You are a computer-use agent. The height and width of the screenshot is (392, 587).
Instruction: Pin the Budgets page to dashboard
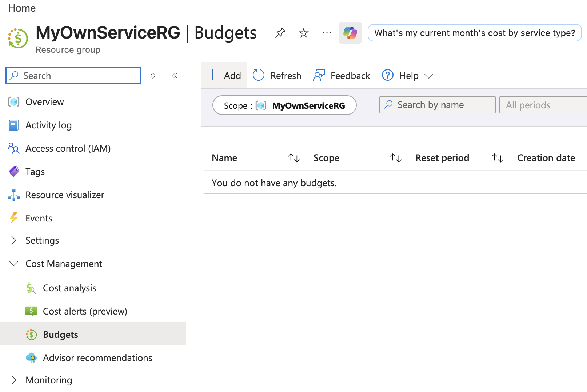pyautogui.click(x=280, y=33)
